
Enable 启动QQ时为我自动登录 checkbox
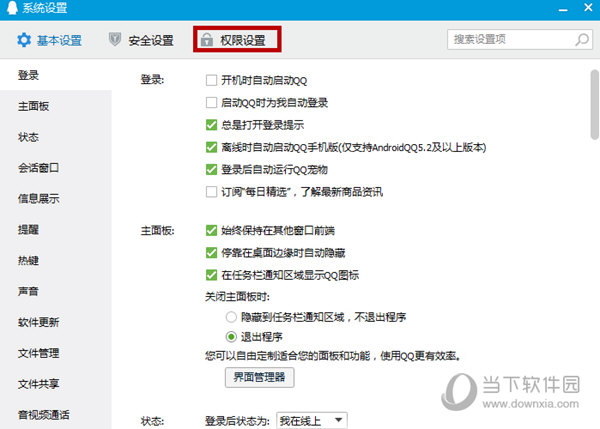pos(211,103)
